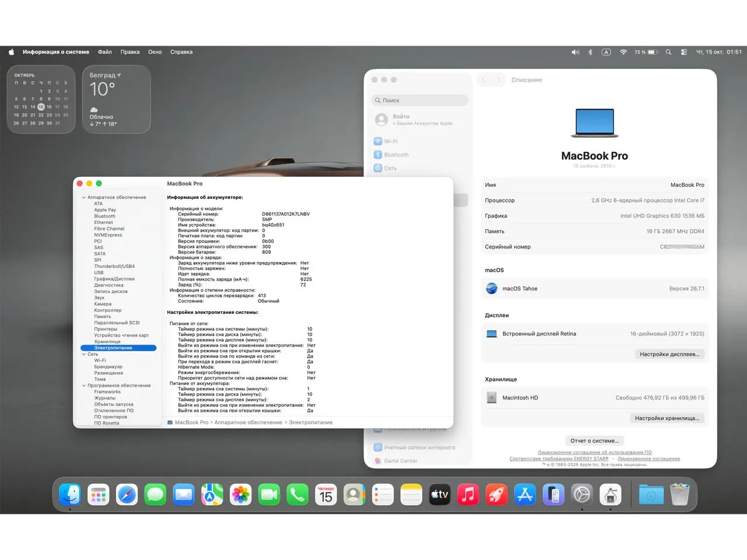Collapse the Сеть section in sidebar tree

point(84,354)
